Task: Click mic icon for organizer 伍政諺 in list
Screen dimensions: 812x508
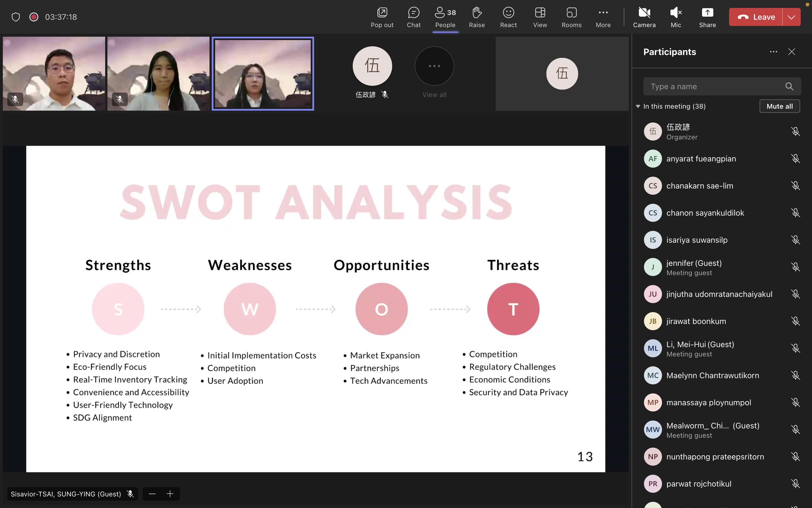Action: [x=795, y=131]
